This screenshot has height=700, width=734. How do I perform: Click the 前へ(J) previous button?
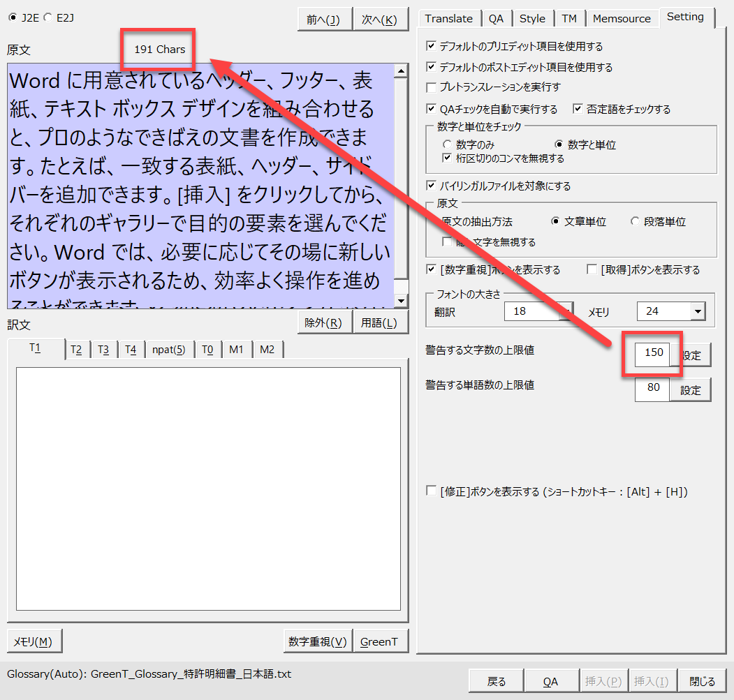click(323, 20)
